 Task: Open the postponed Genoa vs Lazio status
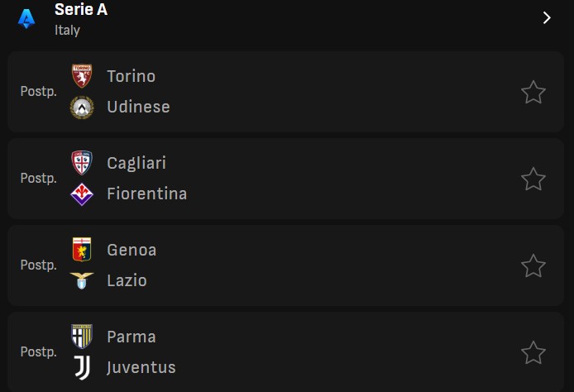point(38,265)
